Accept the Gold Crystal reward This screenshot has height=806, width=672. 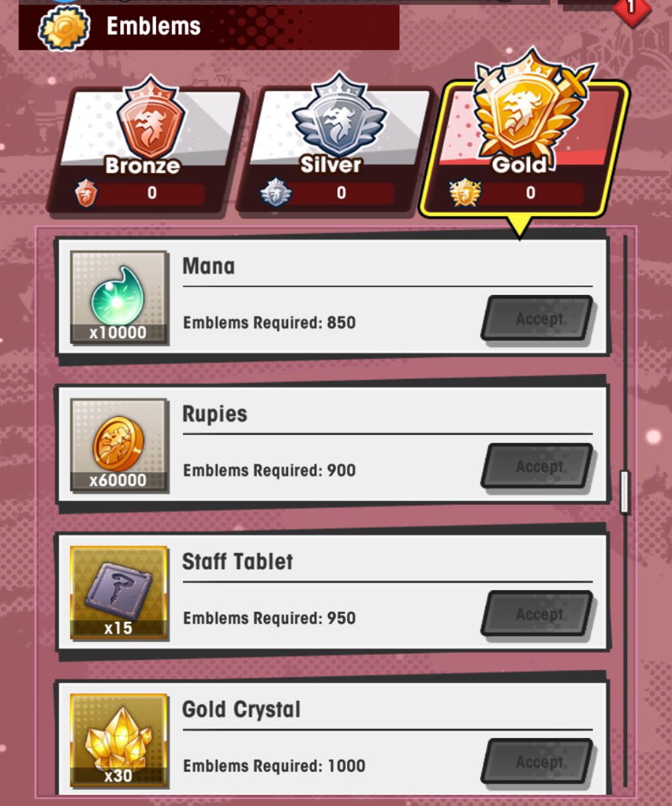[x=538, y=762]
